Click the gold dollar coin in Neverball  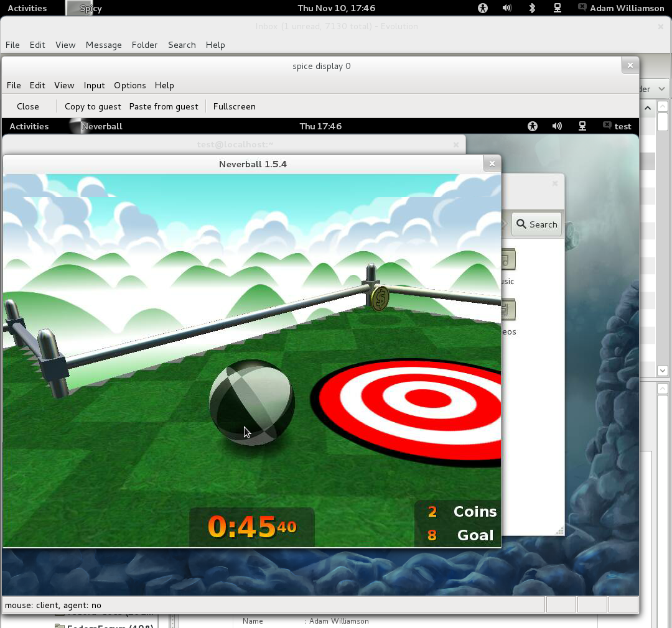coord(380,298)
